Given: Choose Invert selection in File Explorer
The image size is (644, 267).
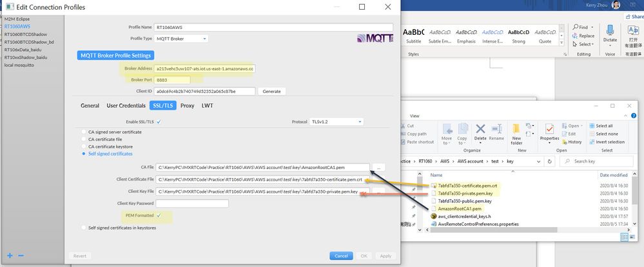Looking at the screenshot, I should tap(607, 142).
